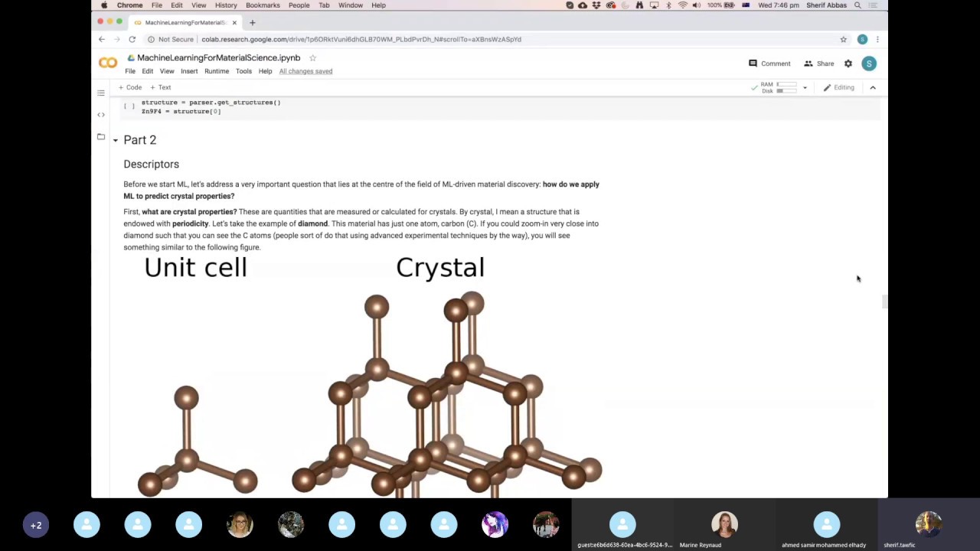Open the Colab settings gear
The height and width of the screenshot is (551, 980).
click(848, 64)
